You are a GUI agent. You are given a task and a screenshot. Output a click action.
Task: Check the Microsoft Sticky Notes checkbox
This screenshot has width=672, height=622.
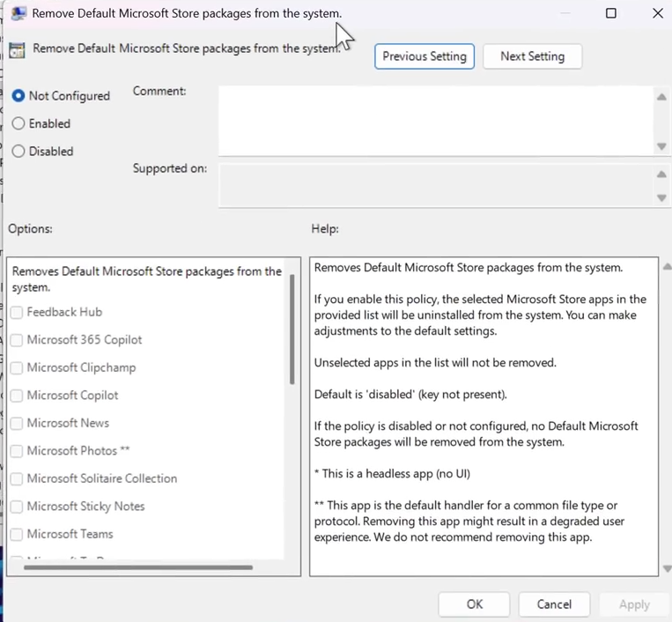click(x=17, y=507)
